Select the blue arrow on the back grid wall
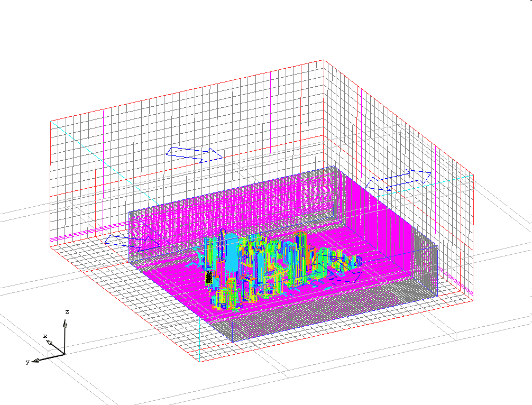 pos(195,155)
